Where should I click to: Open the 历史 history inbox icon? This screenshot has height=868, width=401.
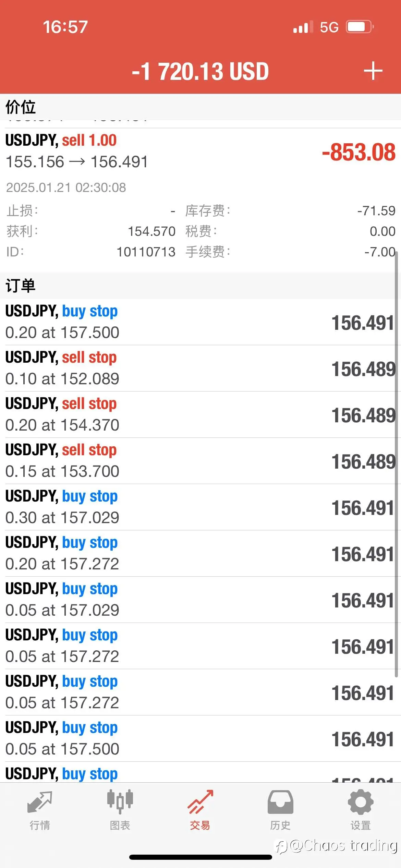click(x=280, y=802)
